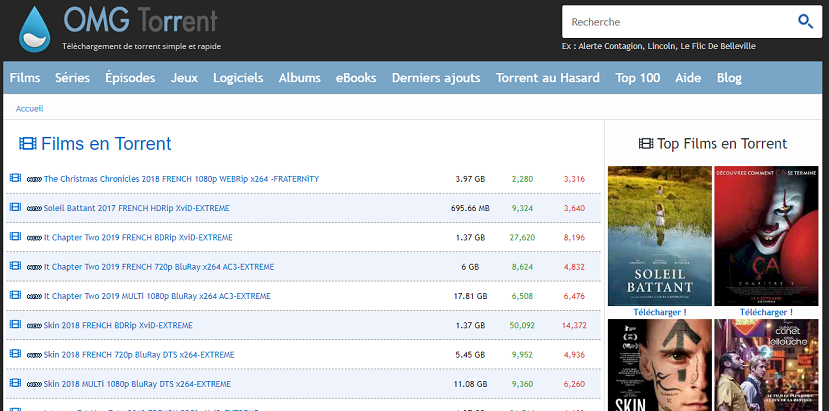The width and height of the screenshot is (829, 411).
Task: Open the Logiciels category
Action: click(x=238, y=78)
